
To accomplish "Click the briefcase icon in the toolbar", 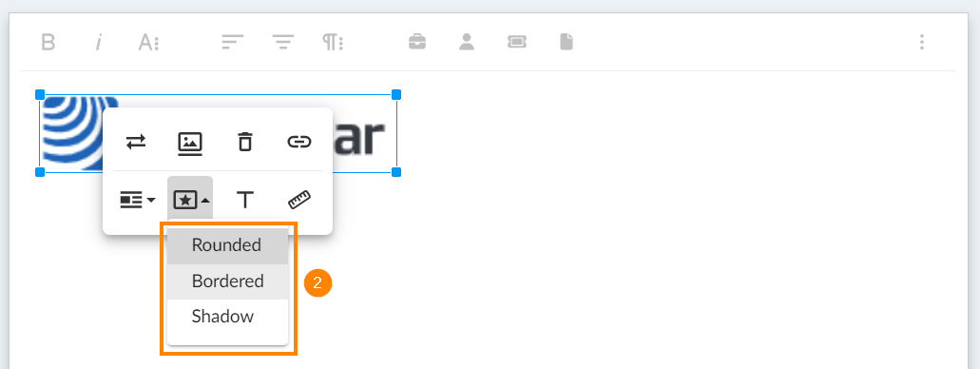I will tap(417, 43).
